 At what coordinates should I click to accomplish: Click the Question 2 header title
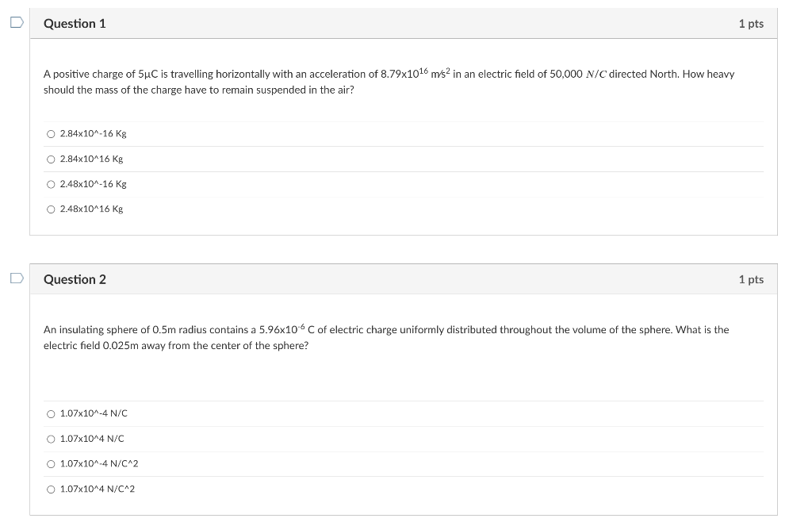click(75, 280)
